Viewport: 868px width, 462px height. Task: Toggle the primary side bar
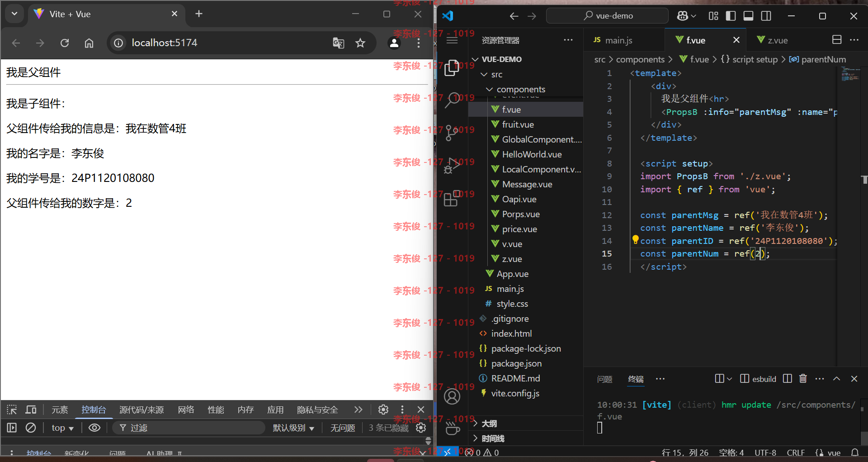click(731, 16)
